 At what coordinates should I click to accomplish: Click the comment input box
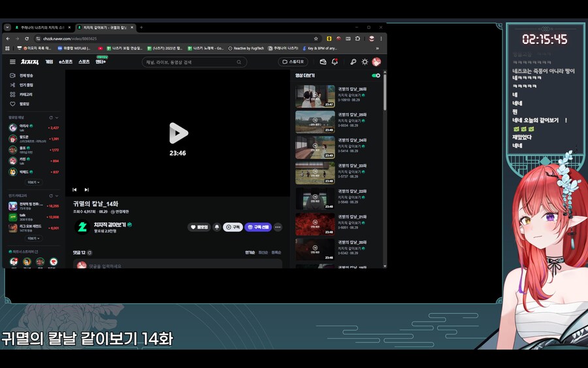click(177, 263)
